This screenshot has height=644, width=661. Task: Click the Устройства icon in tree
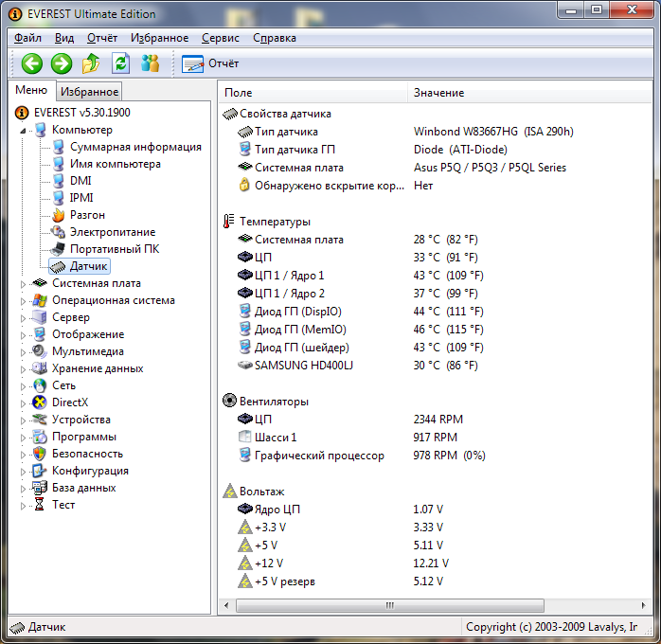coord(40,420)
